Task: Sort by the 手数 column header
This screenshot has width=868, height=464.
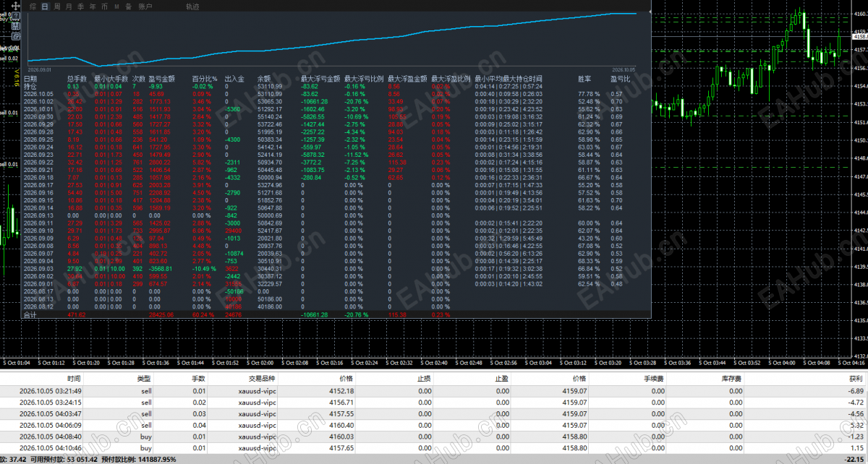Action: click(197, 378)
